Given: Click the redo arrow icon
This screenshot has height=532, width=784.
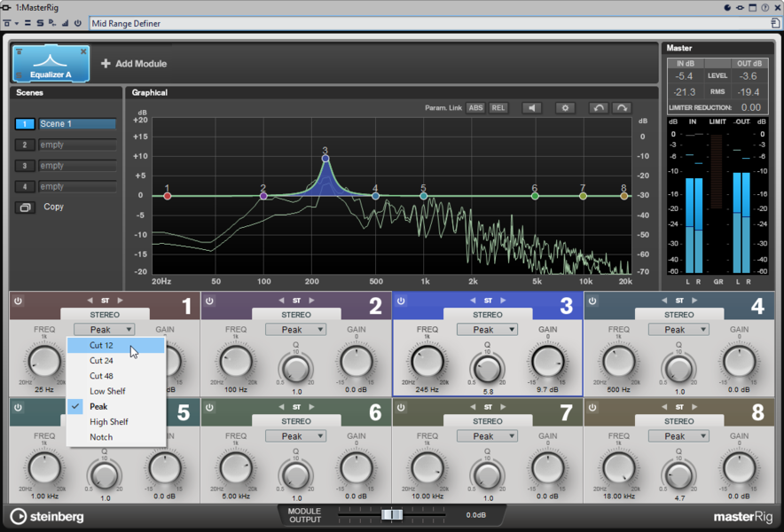Looking at the screenshot, I should click(622, 108).
